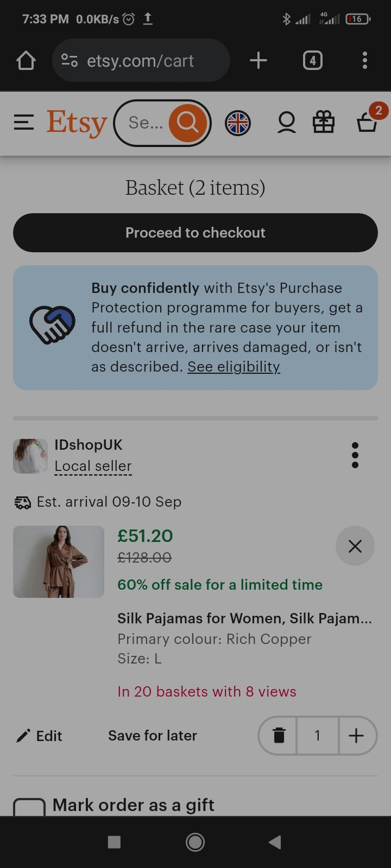This screenshot has width=391, height=868.
Task: Open IDshopUK shop options three-dot menu
Action: pos(355,455)
